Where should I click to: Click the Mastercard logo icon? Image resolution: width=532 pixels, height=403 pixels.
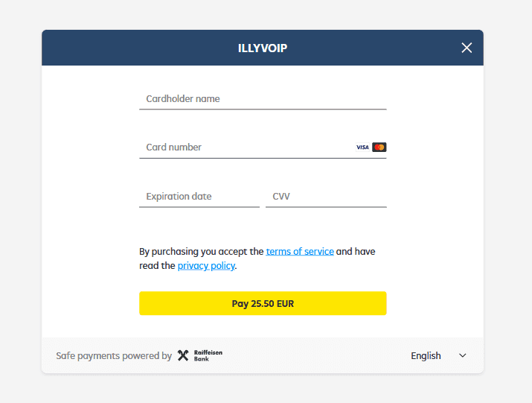pos(379,147)
